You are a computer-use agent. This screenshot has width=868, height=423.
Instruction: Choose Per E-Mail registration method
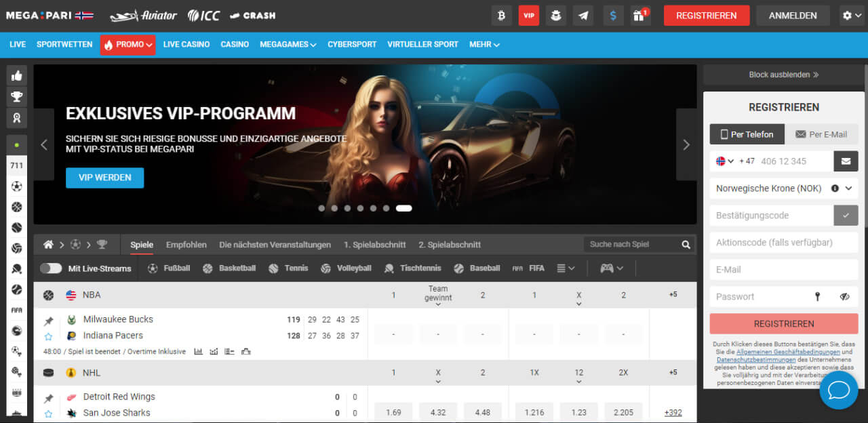click(821, 134)
